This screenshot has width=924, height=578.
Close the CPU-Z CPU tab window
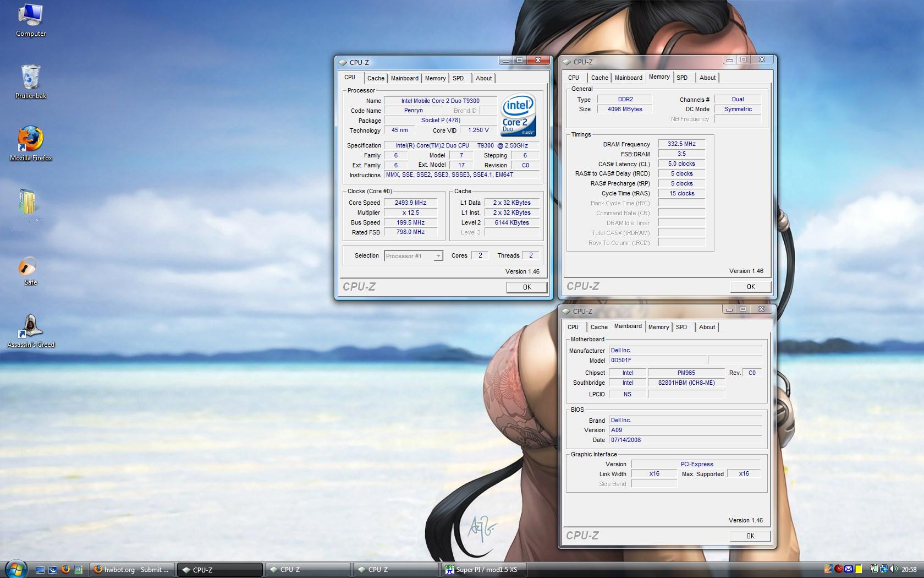538,61
